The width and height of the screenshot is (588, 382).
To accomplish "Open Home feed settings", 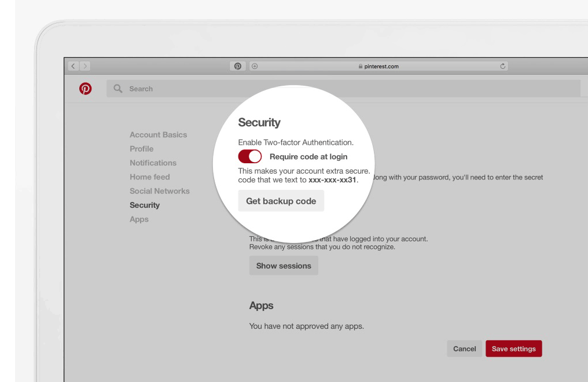I will coord(149,177).
